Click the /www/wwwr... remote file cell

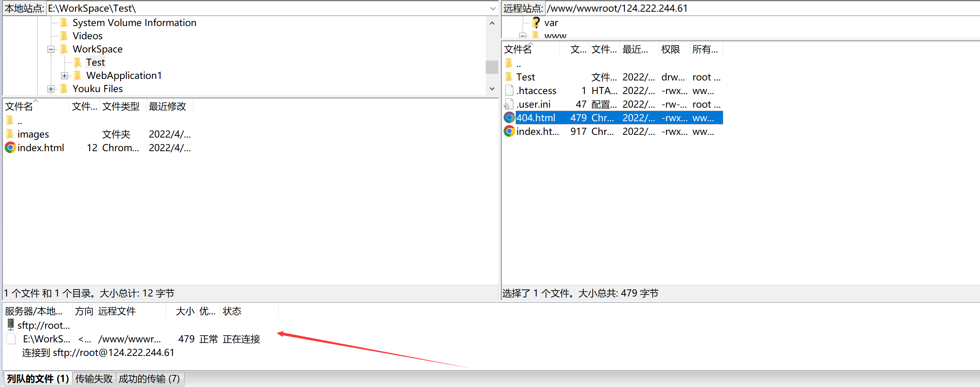(x=129, y=339)
